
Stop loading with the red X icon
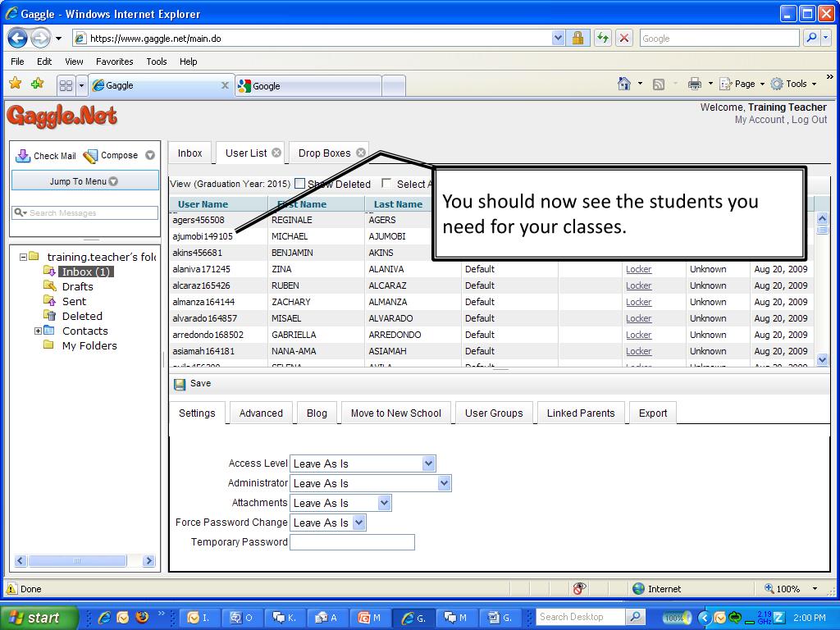pos(623,38)
